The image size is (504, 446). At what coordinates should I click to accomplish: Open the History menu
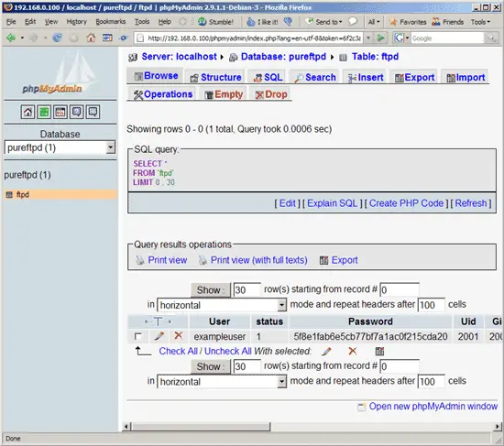point(76,22)
